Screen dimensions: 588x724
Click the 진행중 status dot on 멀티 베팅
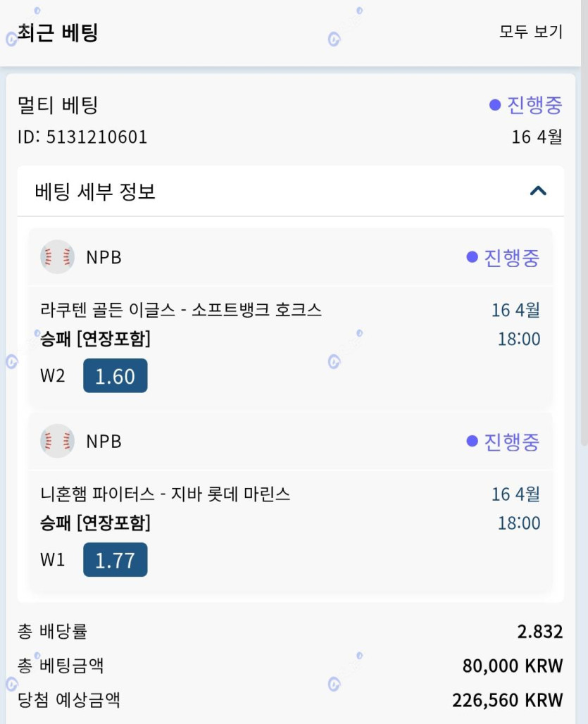[x=495, y=105]
